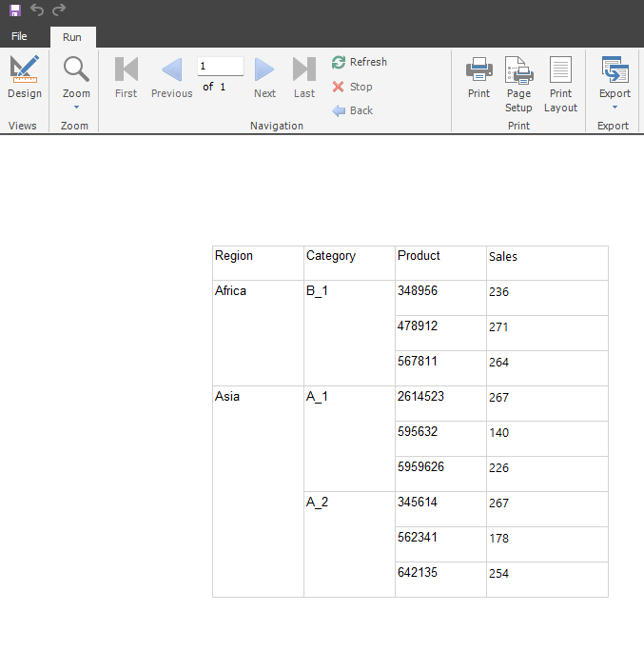Toggle Print Layout view
644x651 pixels.
(x=560, y=85)
